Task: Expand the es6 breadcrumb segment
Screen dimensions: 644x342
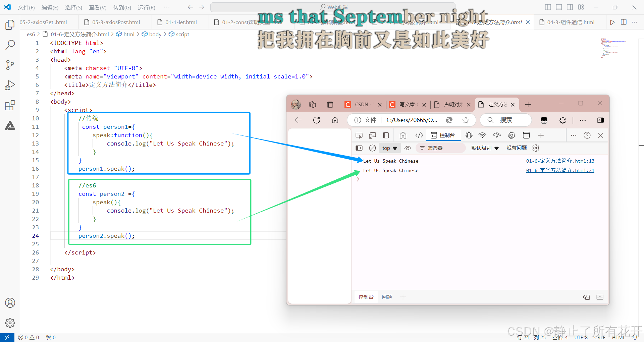Action: tap(31, 34)
